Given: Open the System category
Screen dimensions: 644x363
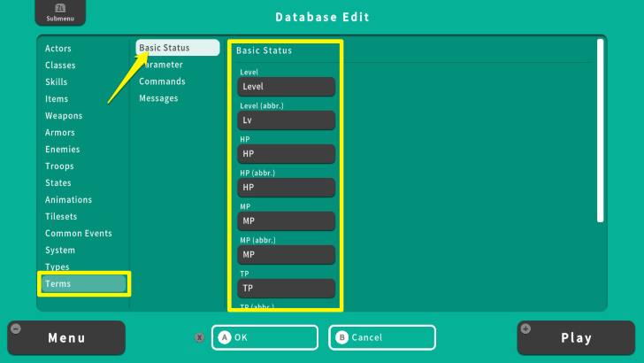Looking at the screenshot, I should 60,251.
